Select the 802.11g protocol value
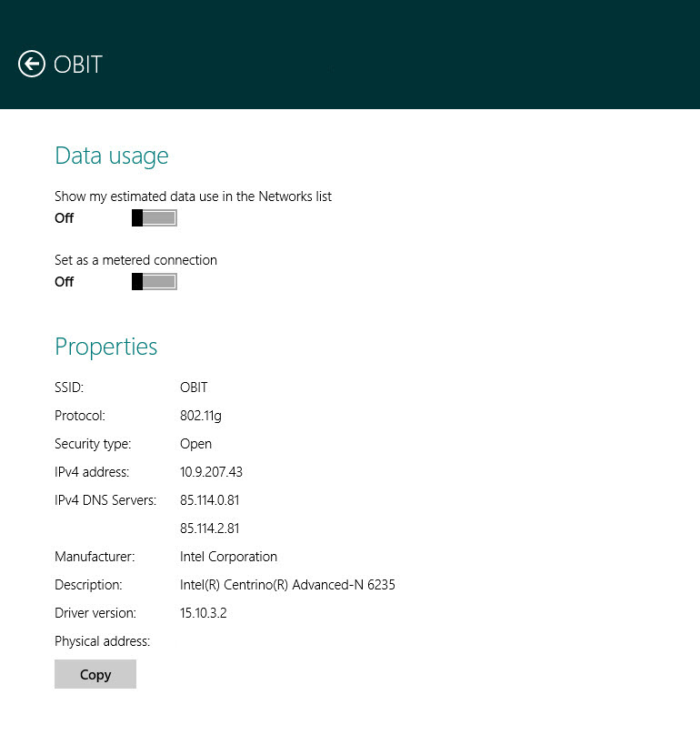This screenshot has height=735, width=700. click(201, 416)
